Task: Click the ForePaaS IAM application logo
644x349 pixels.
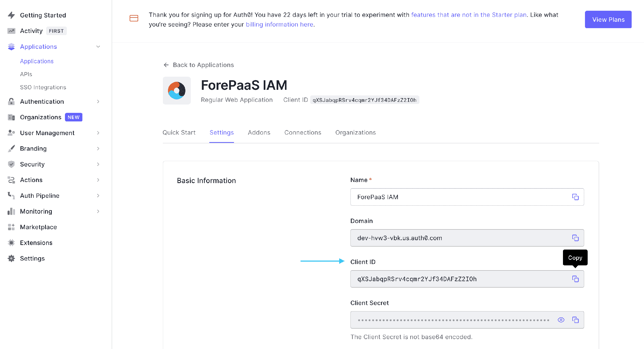Action: click(177, 91)
